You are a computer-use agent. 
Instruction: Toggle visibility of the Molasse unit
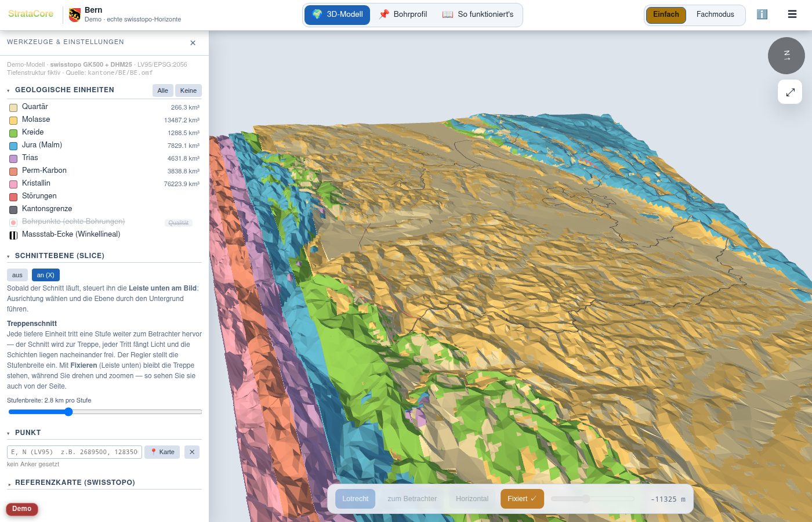(13, 120)
